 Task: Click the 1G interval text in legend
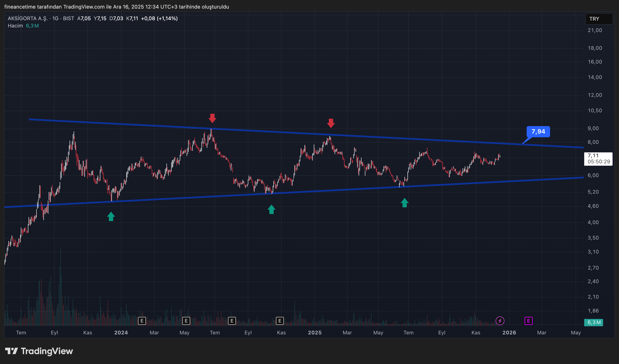[55, 18]
